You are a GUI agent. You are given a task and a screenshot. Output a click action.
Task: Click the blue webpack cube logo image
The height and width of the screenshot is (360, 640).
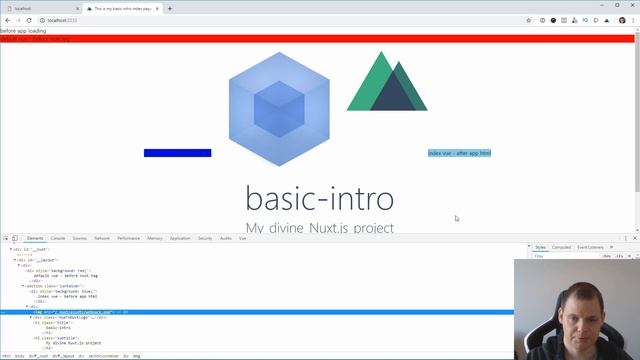279,109
